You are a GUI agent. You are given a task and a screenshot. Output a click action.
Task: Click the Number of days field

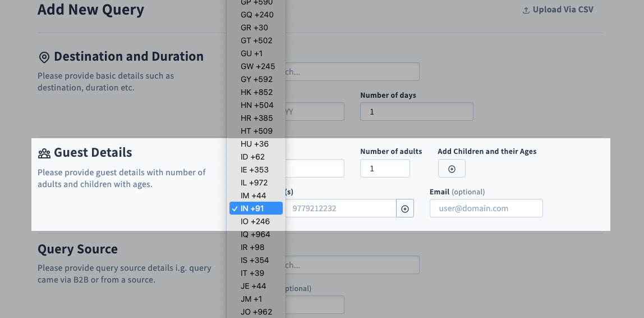pyautogui.click(x=416, y=112)
